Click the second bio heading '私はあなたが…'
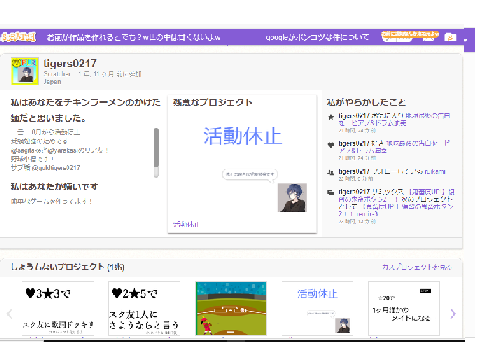This screenshot has height=360, width=480. pyautogui.click(x=54, y=186)
